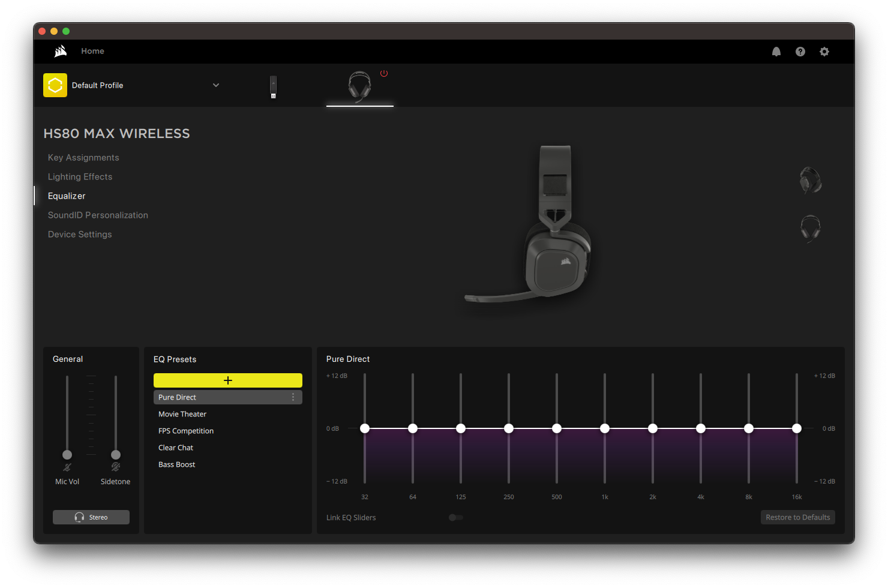Click the 8k EQ slider handle
Image resolution: width=888 pixels, height=588 pixels.
pyautogui.click(x=749, y=428)
